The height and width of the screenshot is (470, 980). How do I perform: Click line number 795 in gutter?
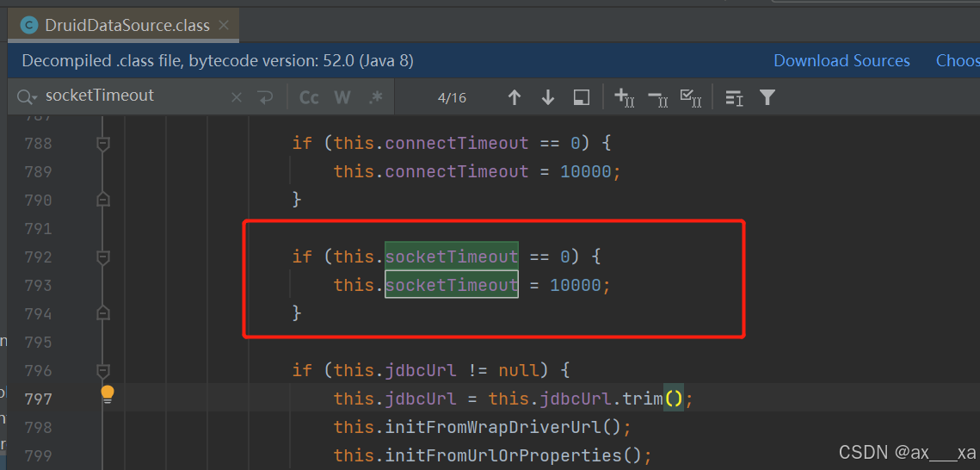[38, 343]
